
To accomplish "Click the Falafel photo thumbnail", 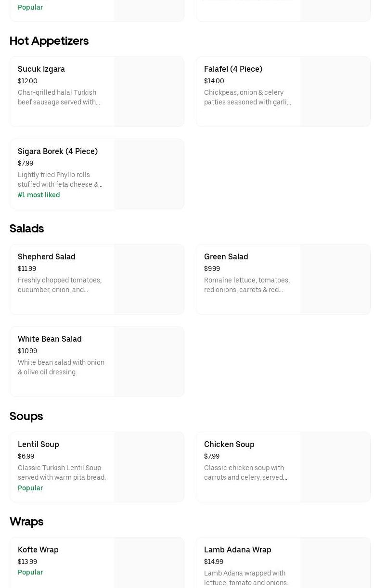I will tap(335, 92).
